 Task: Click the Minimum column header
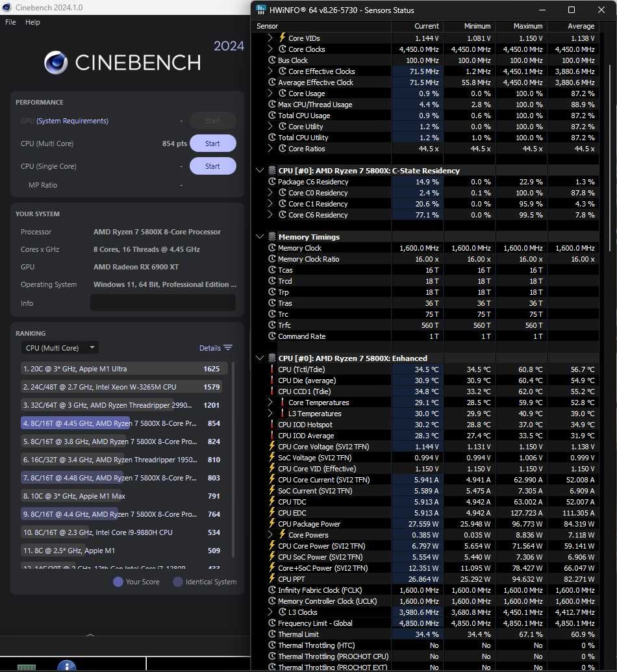pos(477,26)
